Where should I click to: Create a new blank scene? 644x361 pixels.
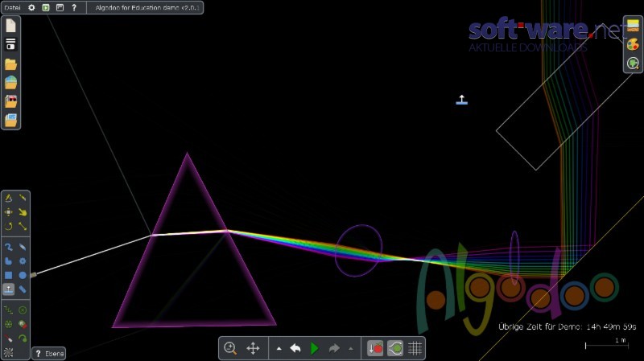10,26
